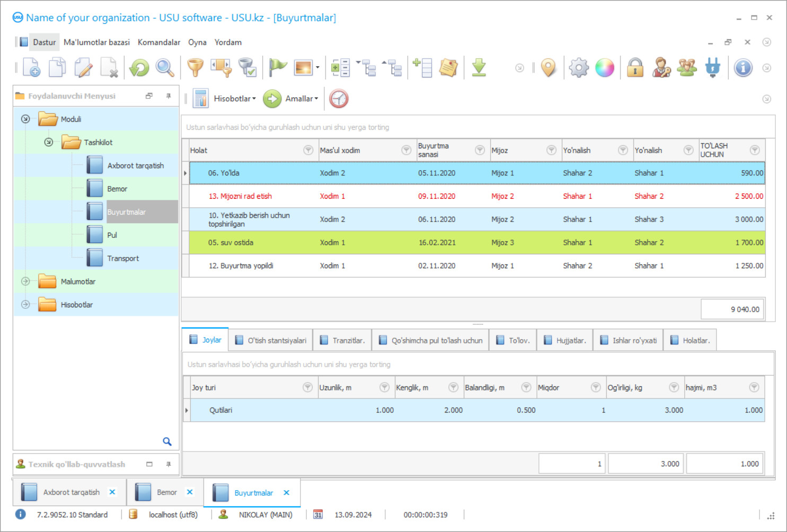Open filter on Mas'ul xodim column
This screenshot has width=787, height=532.
[x=406, y=150]
